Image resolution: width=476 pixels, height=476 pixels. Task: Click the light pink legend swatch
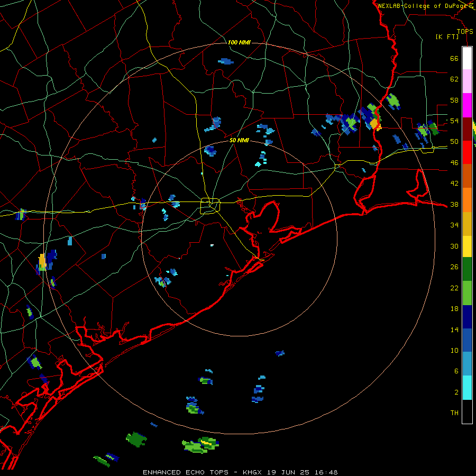tap(467, 81)
